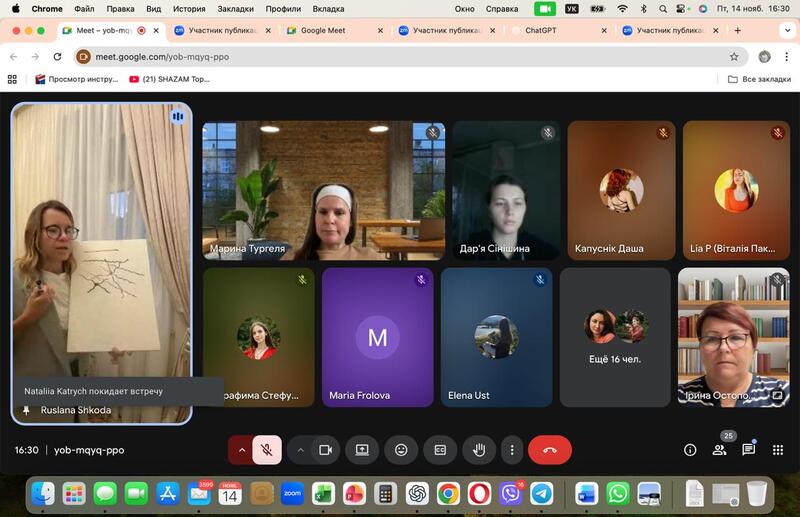Expand the video settings arrow

tap(300, 450)
